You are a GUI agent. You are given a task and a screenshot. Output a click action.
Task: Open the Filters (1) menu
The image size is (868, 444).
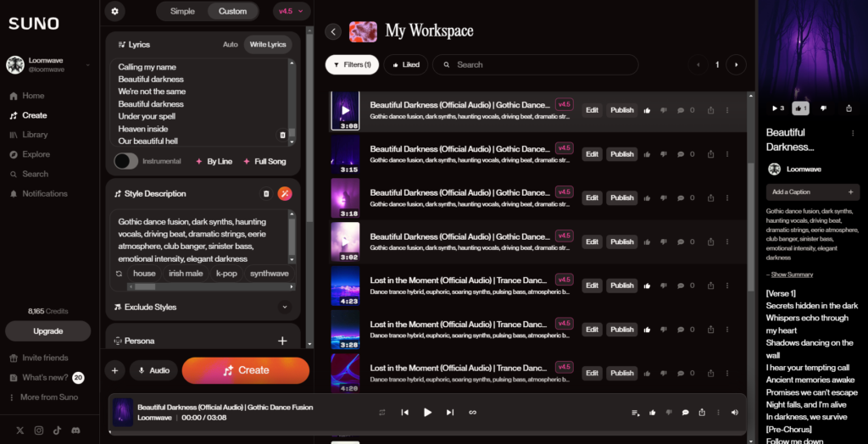tap(352, 64)
